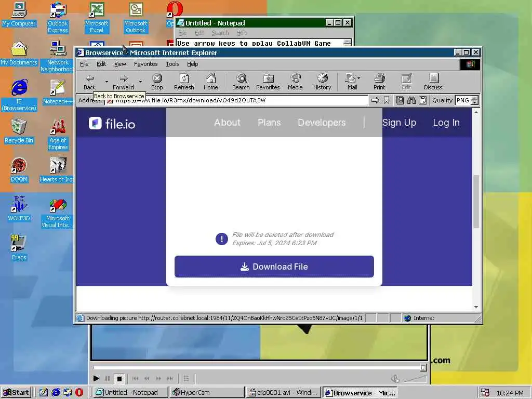This screenshot has height=399, width=532.
Task: Open the View menu in Internet Explorer
Action: (x=120, y=64)
